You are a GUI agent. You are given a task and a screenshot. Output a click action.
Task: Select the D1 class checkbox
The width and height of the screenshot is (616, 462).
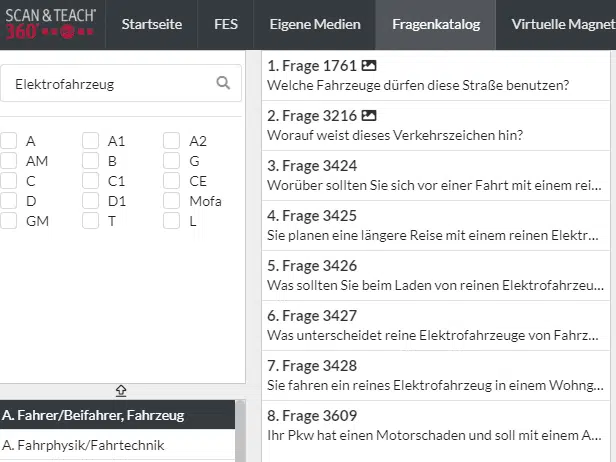pyautogui.click(x=91, y=201)
